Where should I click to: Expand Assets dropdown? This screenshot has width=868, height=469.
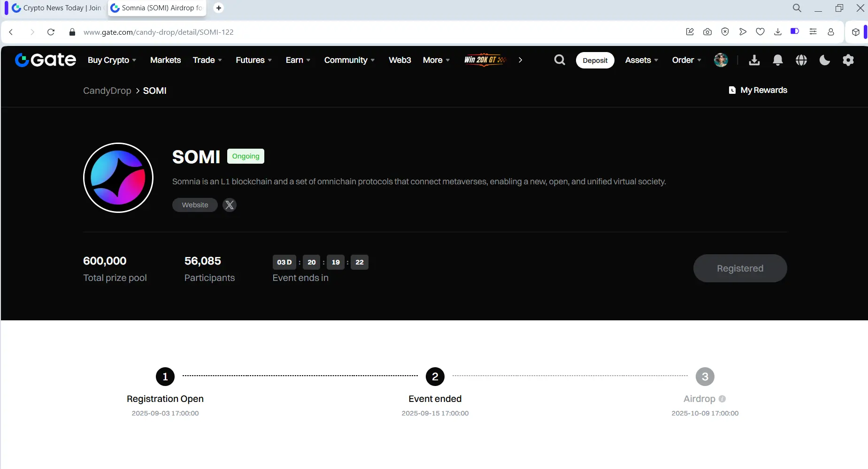(642, 60)
